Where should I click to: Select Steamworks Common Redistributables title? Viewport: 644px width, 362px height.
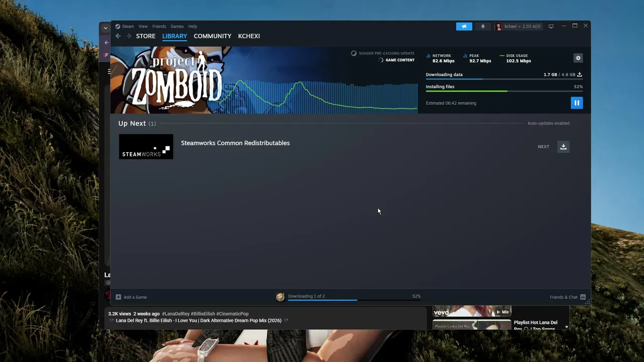(x=235, y=143)
